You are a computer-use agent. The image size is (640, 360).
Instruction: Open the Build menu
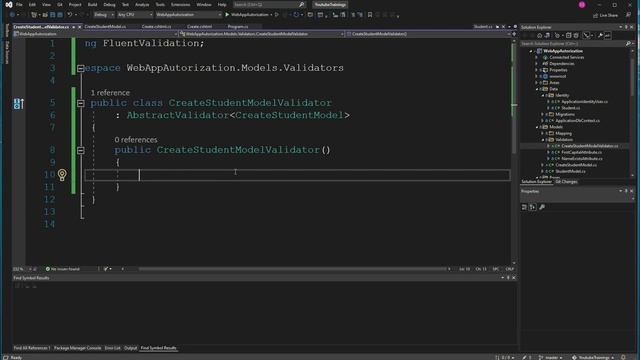tap(92, 4)
